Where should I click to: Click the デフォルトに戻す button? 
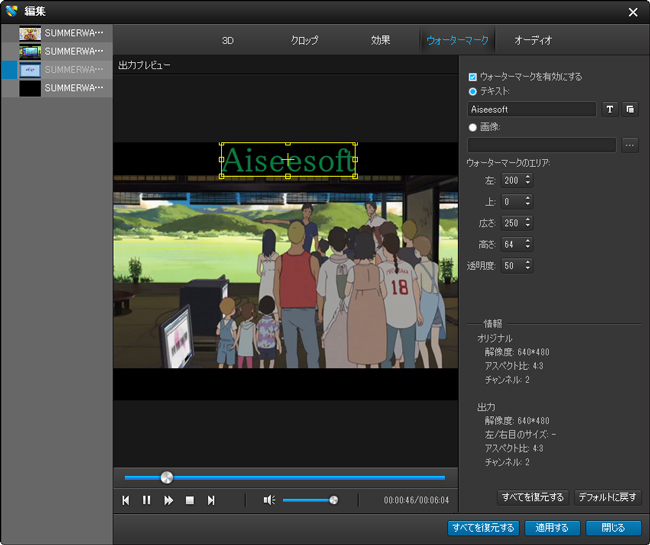click(x=608, y=497)
